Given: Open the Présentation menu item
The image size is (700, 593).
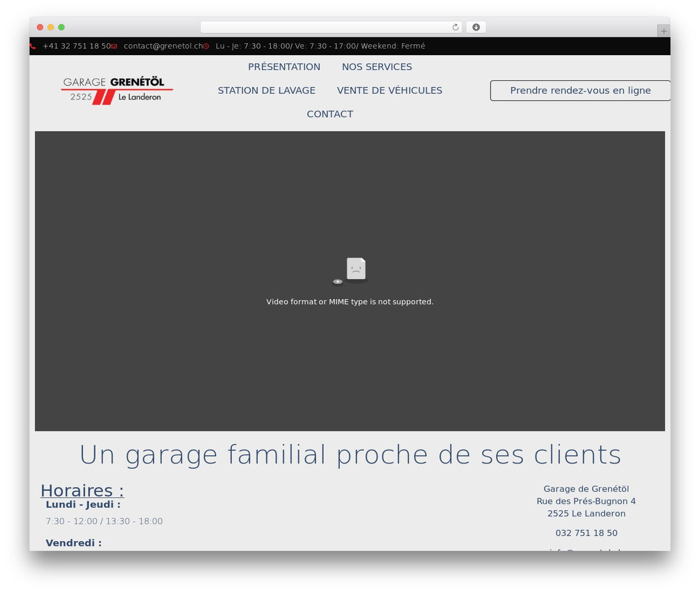Looking at the screenshot, I should pyautogui.click(x=284, y=67).
